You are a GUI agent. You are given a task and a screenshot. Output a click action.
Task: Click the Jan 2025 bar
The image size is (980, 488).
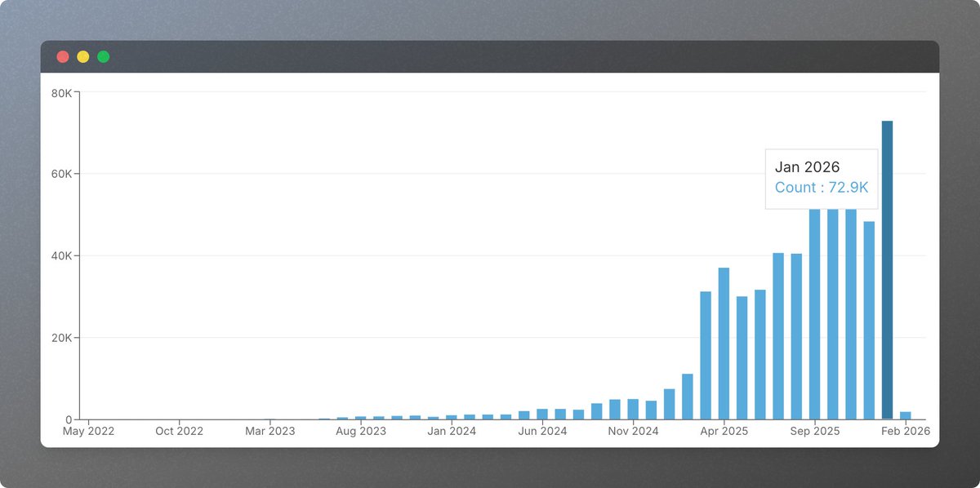[x=670, y=404]
